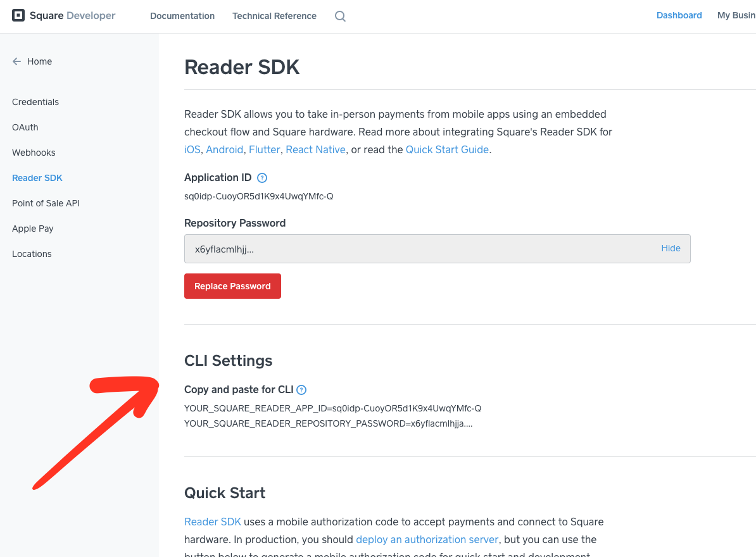Screen dimensions: 756x557
Task: Open the search magnifier icon
Action: [x=341, y=16]
